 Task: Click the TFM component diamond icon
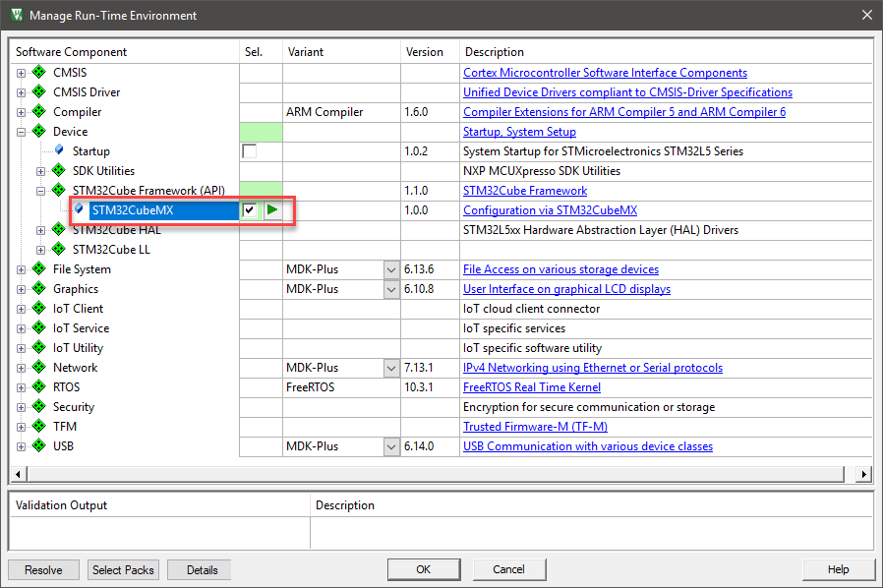(39, 427)
